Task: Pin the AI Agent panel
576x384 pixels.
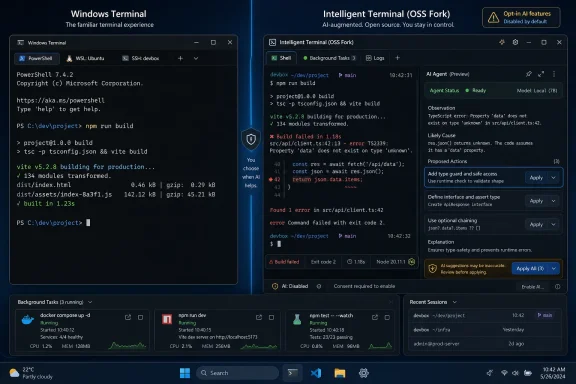Action: [529, 74]
